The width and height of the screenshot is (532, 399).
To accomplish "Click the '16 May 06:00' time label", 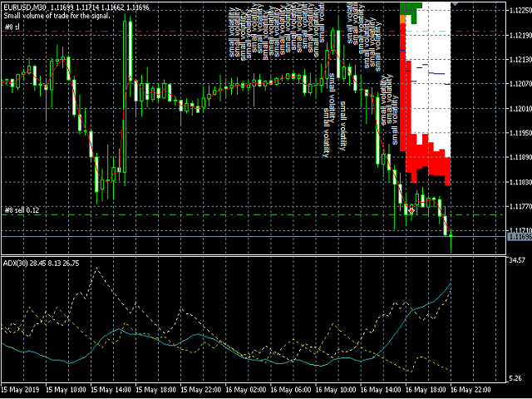I will pyautogui.click(x=291, y=390).
